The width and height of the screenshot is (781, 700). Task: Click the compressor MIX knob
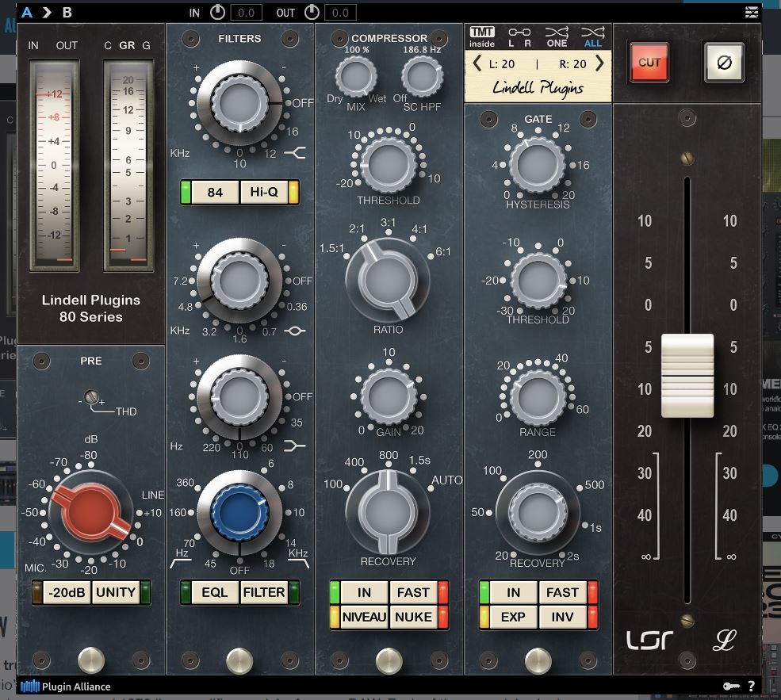[356, 77]
